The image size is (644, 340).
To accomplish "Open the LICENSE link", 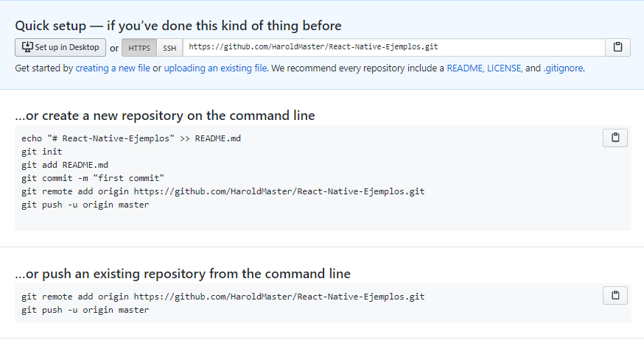I will pos(504,68).
